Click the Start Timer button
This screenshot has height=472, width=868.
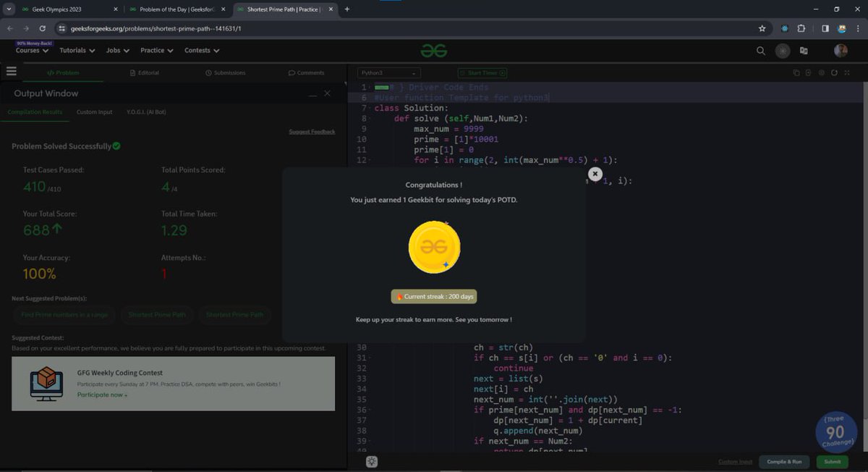pyautogui.click(x=482, y=73)
